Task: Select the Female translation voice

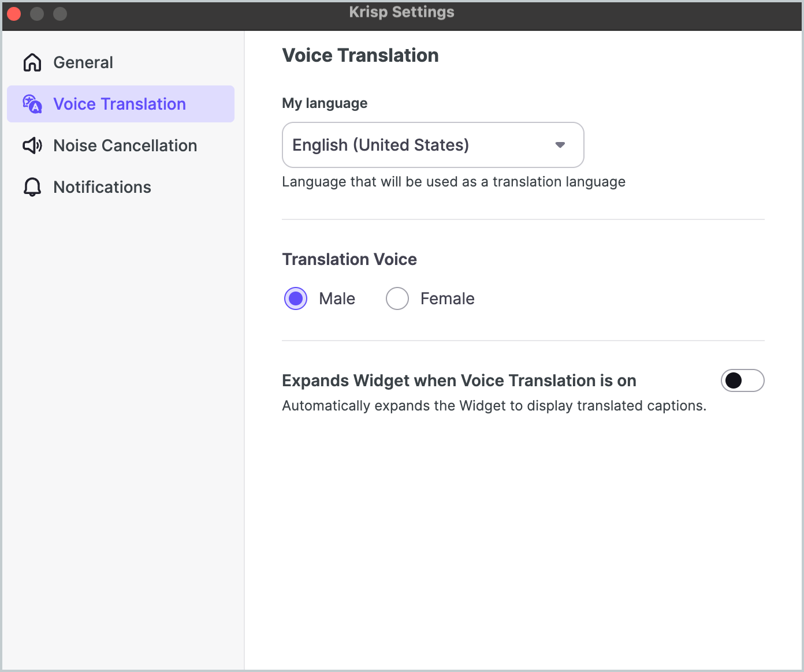Action: (397, 298)
